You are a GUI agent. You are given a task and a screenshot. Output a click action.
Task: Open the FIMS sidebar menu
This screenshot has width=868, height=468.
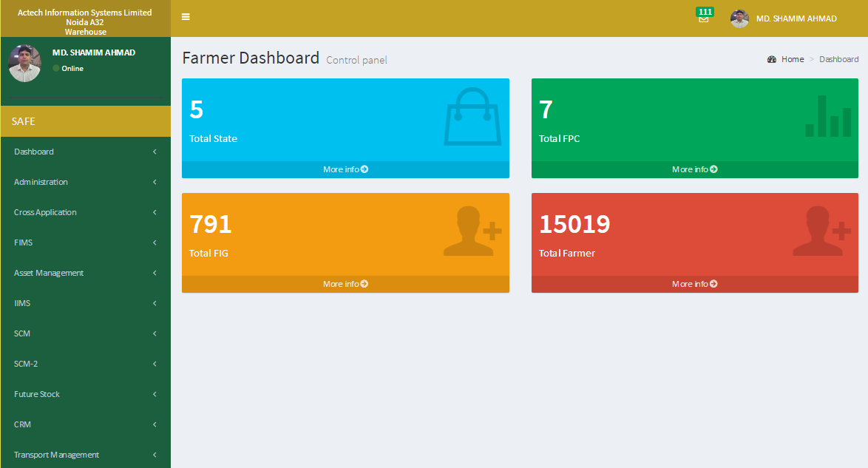[x=86, y=243]
